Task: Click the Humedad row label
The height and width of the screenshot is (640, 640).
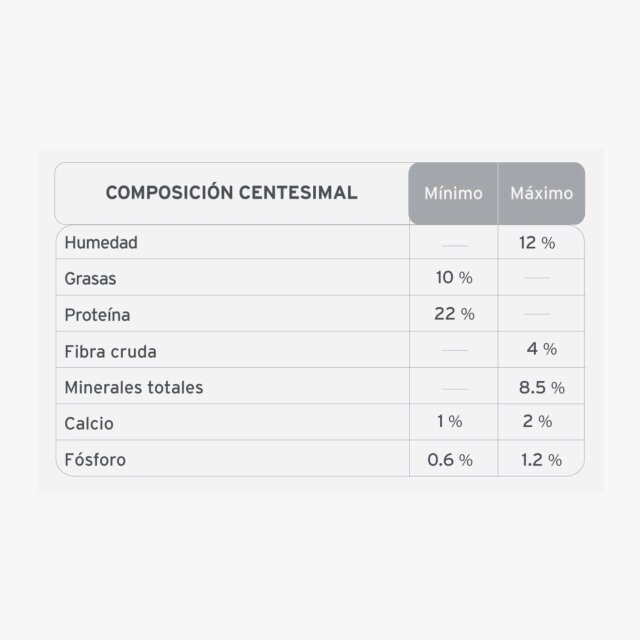Action: click(x=101, y=243)
